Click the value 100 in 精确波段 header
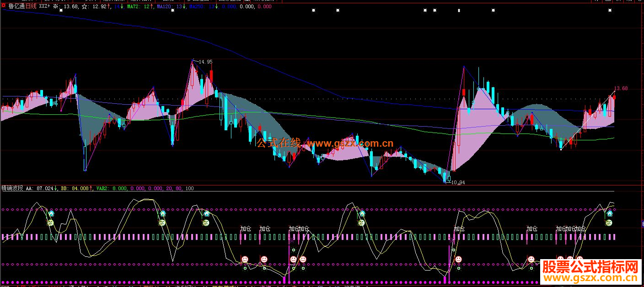The image size is (644, 287). pyautogui.click(x=189, y=188)
